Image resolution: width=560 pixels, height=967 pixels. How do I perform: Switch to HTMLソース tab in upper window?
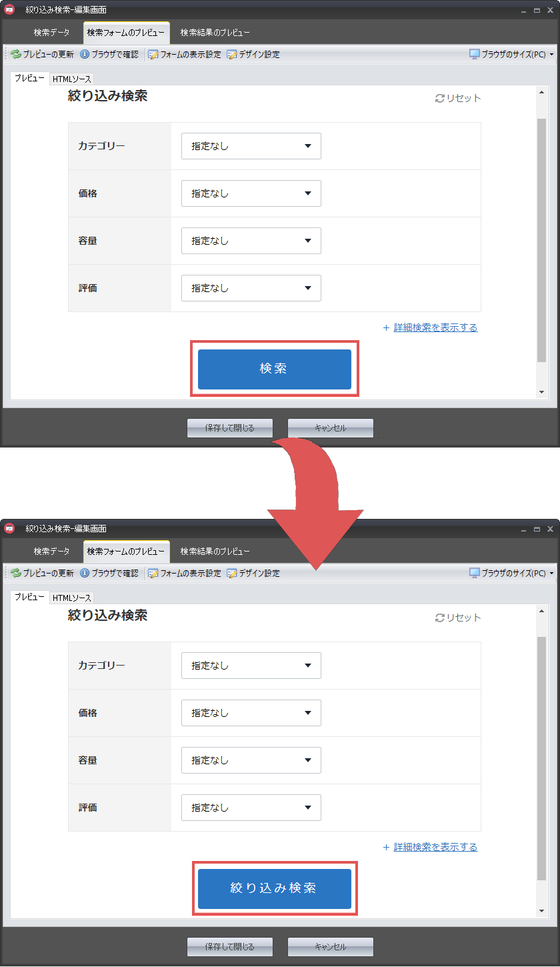click(x=72, y=79)
